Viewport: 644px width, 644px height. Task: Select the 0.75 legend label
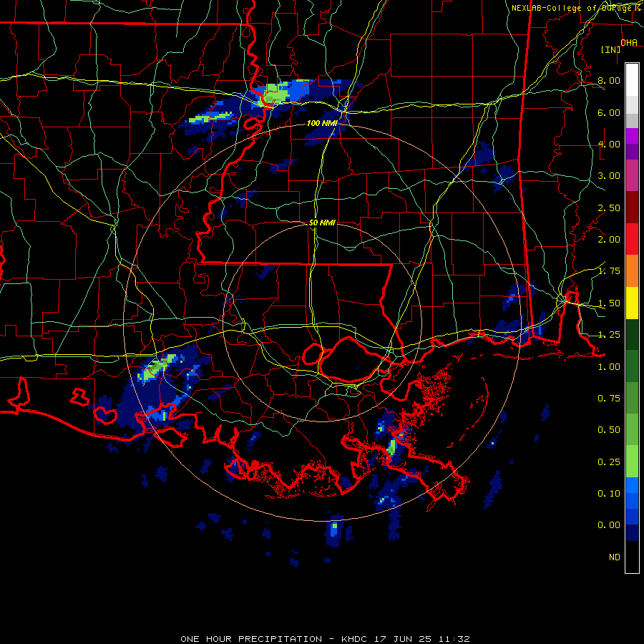tap(609, 399)
